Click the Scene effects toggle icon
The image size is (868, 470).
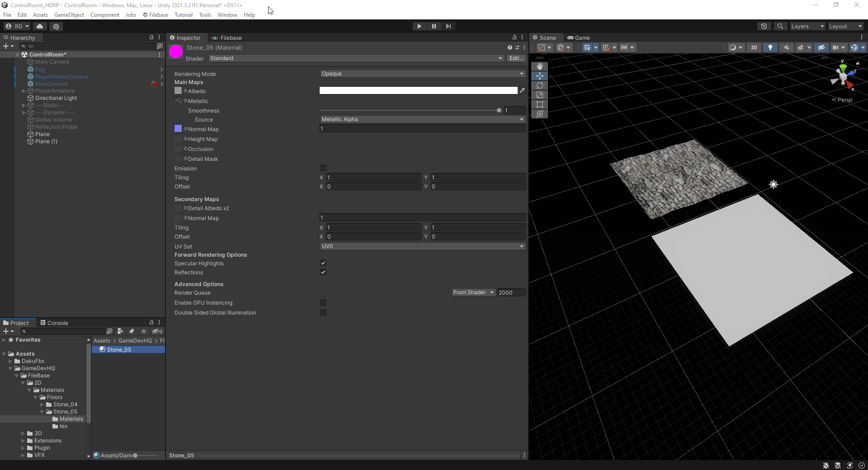(x=801, y=47)
